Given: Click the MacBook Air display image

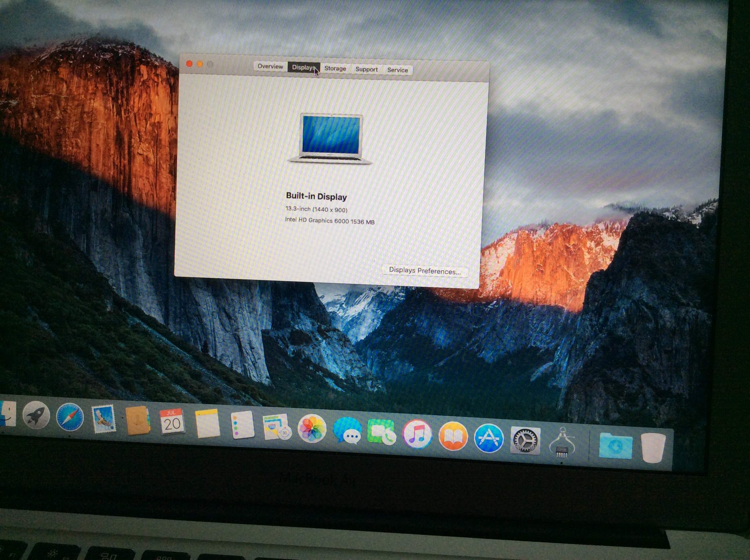Looking at the screenshot, I should (x=330, y=139).
